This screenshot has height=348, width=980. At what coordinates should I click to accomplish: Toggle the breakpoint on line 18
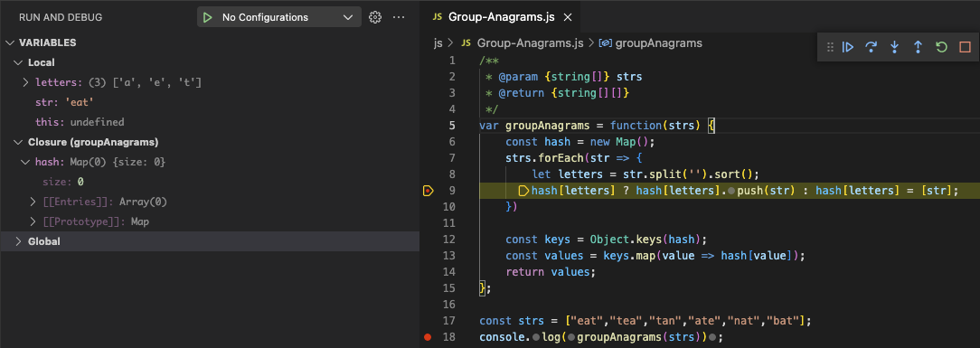428,337
